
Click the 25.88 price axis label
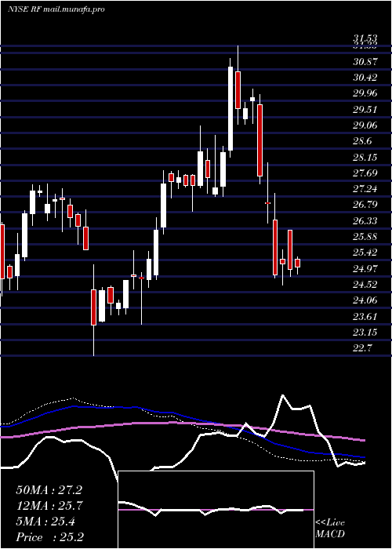click(365, 237)
